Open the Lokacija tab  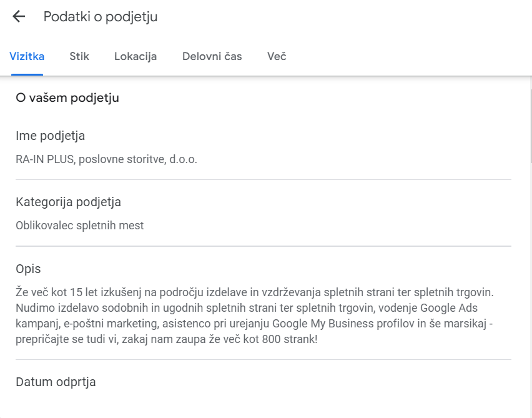tap(135, 57)
